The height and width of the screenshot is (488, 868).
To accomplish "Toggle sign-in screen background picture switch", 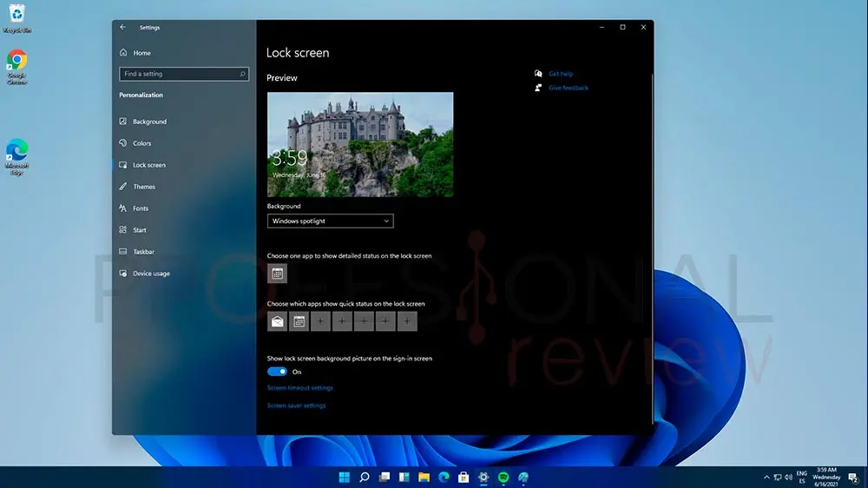I will pos(277,372).
